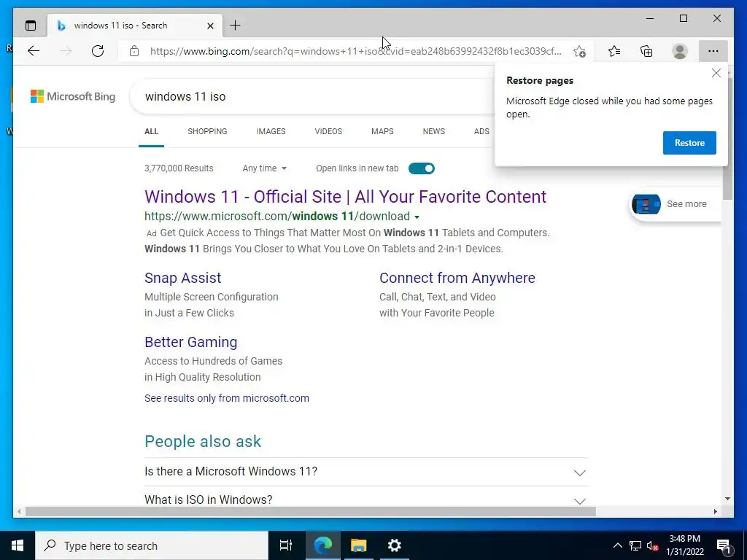Open the tab actions menu icon
The height and width of the screenshot is (560, 747).
(x=31, y=26)
